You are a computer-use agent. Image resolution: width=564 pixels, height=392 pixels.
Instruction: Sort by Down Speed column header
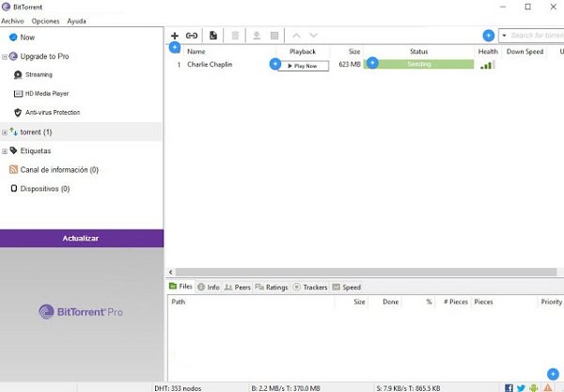525,52
